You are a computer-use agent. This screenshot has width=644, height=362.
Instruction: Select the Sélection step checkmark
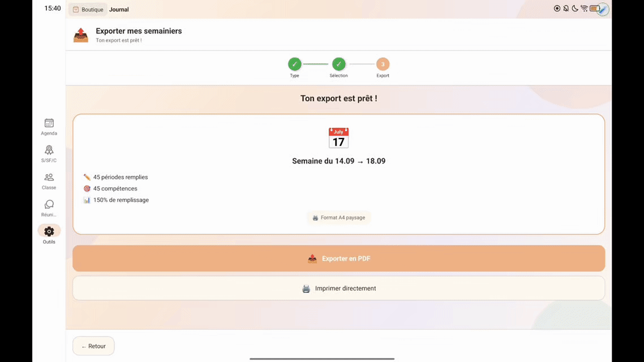[x=338, y=64]
